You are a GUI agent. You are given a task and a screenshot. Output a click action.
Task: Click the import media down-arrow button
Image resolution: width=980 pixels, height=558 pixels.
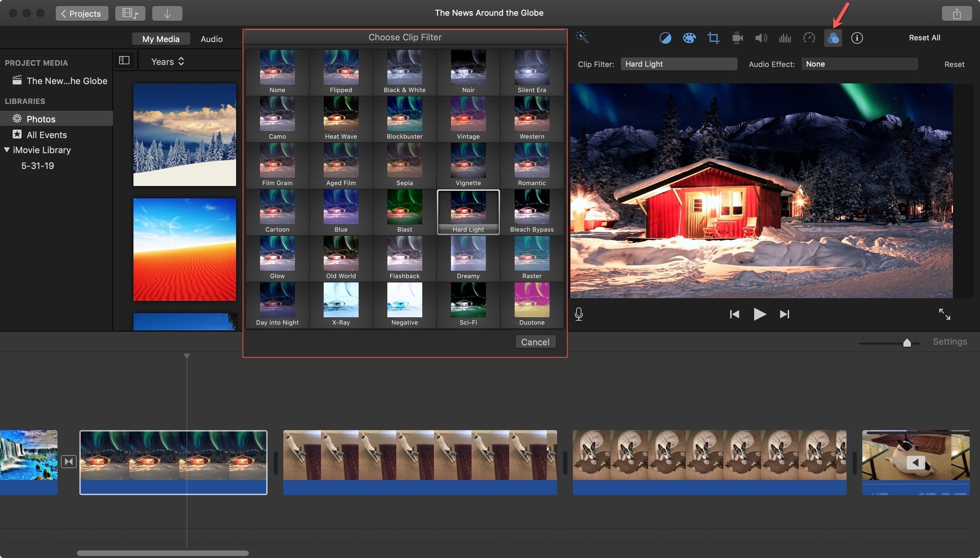click(x=167, y=13)
